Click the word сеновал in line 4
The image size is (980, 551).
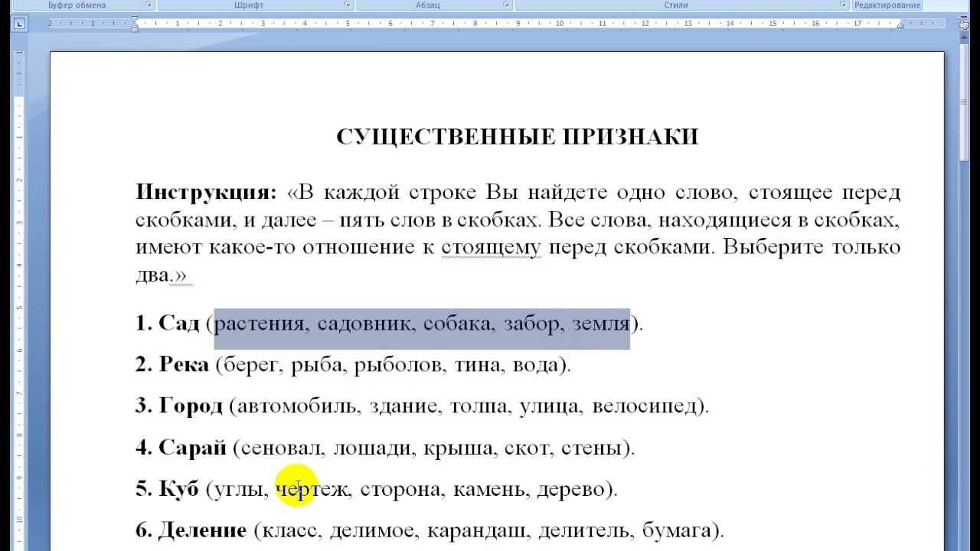click(282, 447)
